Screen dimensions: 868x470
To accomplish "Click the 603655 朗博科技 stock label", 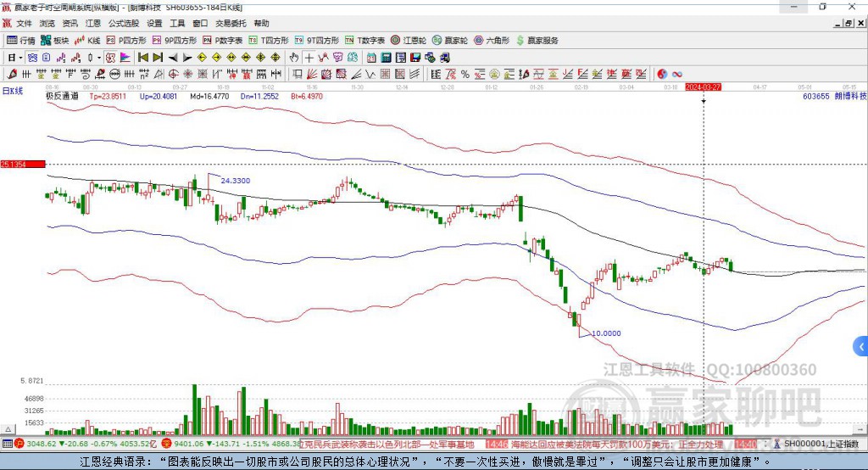I will point(835,96).
